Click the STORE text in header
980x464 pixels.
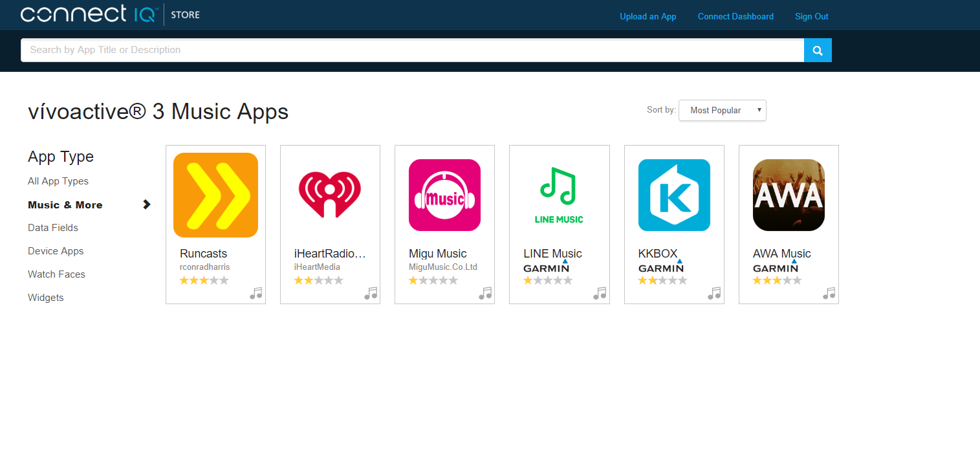click(186, 15)
